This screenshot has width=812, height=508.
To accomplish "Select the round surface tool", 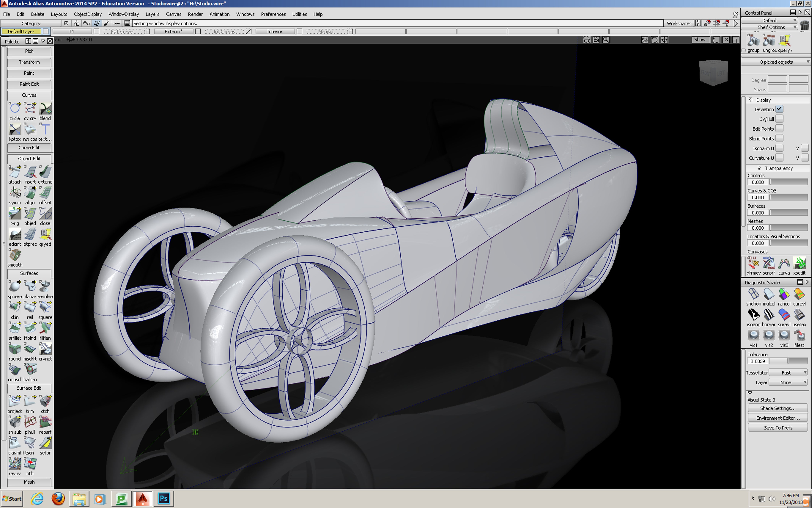I will click(x=15, y=349).
